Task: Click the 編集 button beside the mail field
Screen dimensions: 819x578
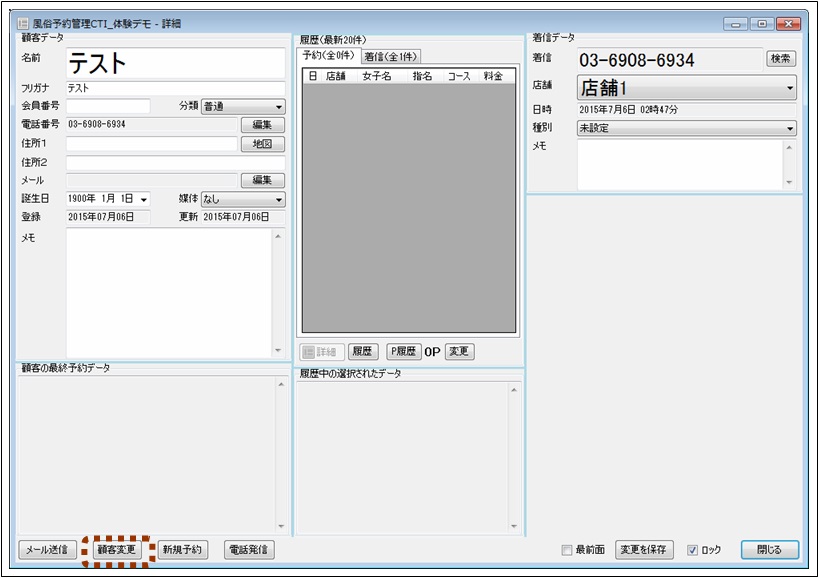Action: (262, 180)
